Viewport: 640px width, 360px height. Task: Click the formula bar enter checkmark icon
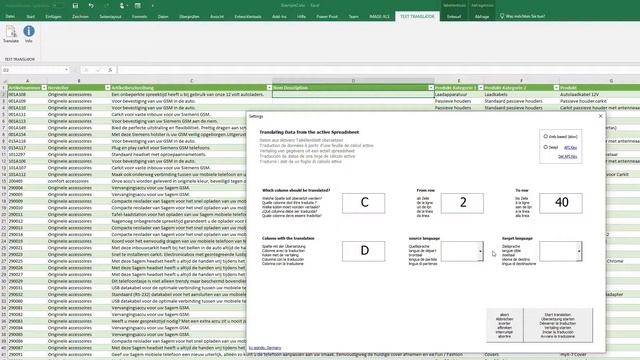(x=98, y=70)
